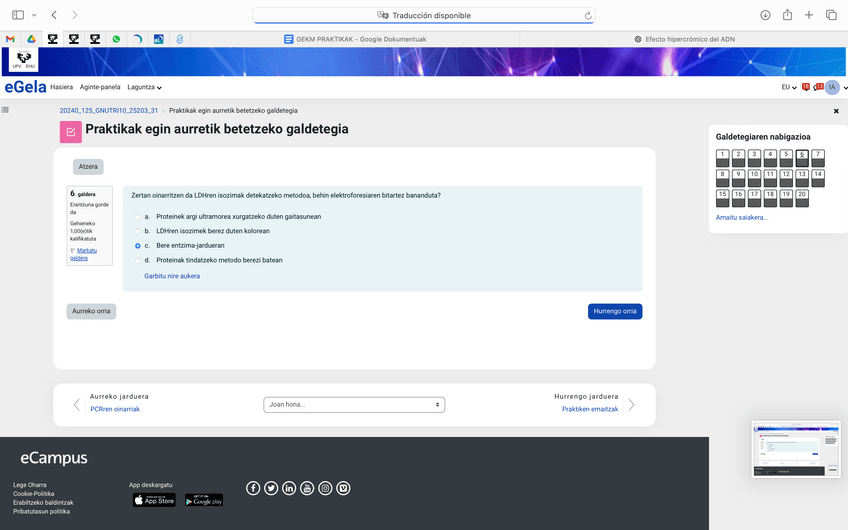Click the IA user avatar
Screen dimensions: 848x530
[x=832, y=87]
